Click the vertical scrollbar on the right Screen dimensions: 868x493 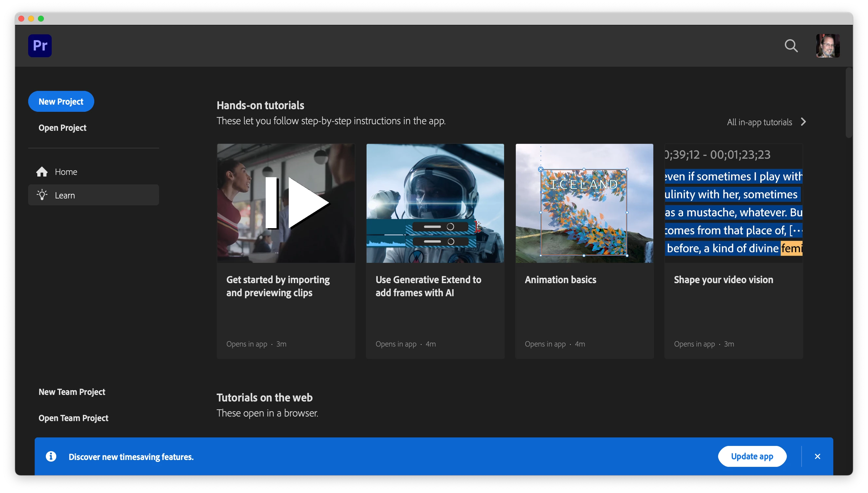tap(848, 103)
